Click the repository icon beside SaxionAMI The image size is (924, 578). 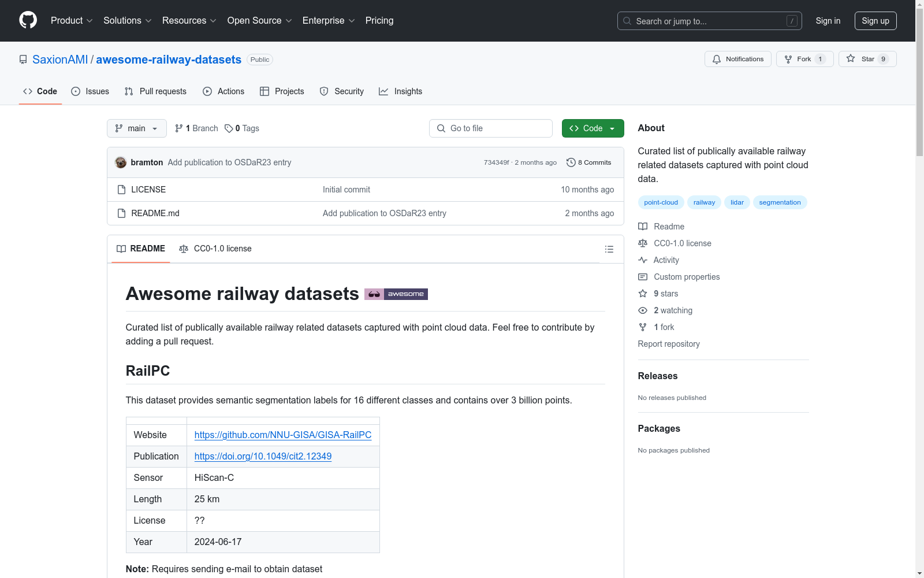[x=23, y=60]
